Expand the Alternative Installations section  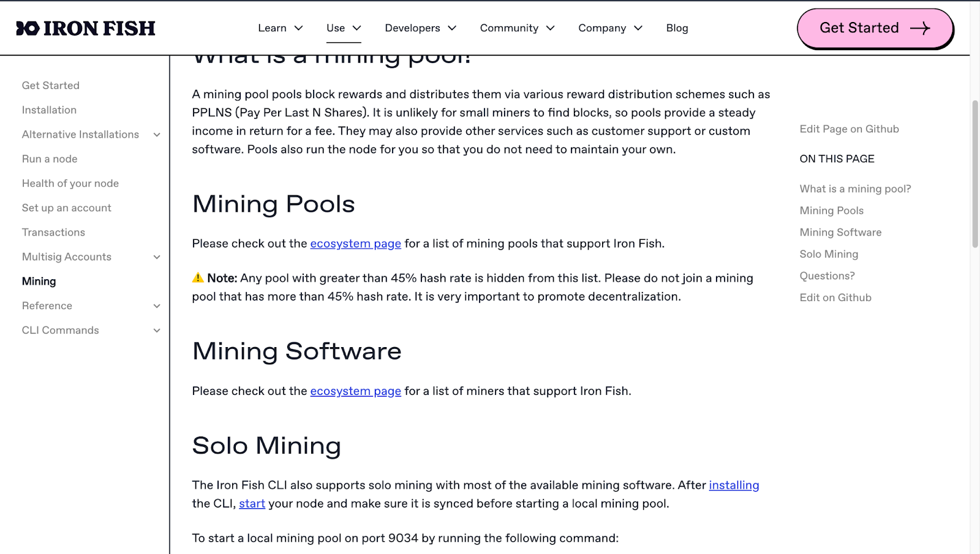click(x=157, y=134)
